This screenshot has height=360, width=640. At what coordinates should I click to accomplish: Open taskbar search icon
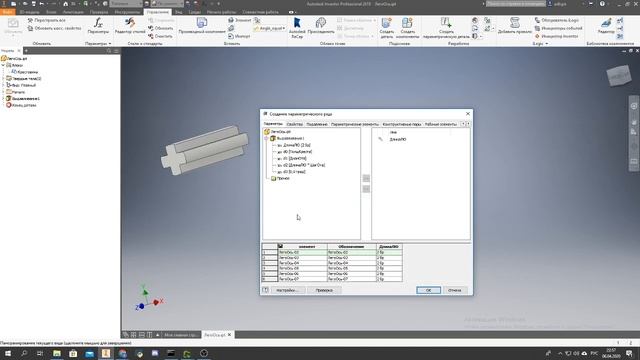[24, 353]
